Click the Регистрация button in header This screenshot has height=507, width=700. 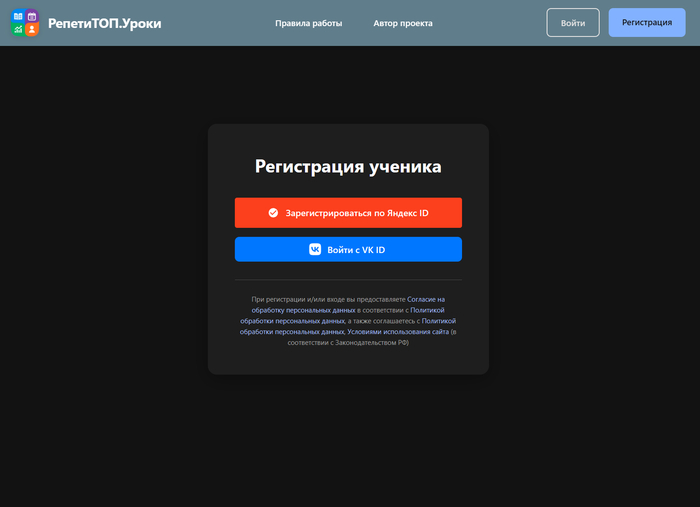(647, 22)
